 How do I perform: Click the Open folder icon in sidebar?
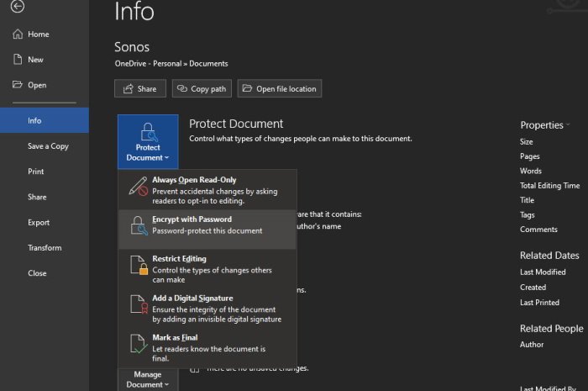coord(18,84)
